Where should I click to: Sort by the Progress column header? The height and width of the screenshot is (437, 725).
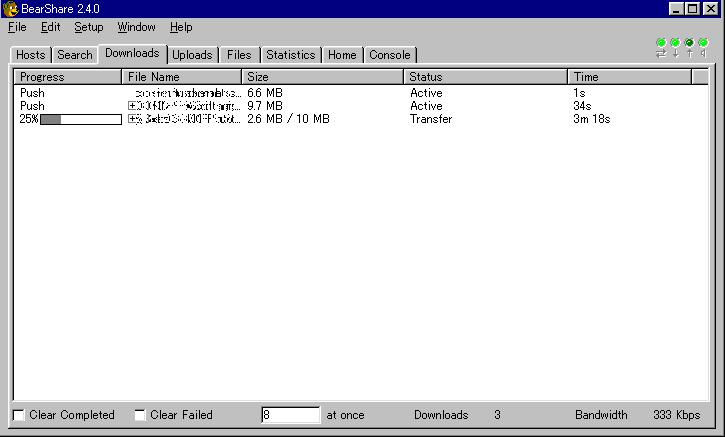coord(68,77)
